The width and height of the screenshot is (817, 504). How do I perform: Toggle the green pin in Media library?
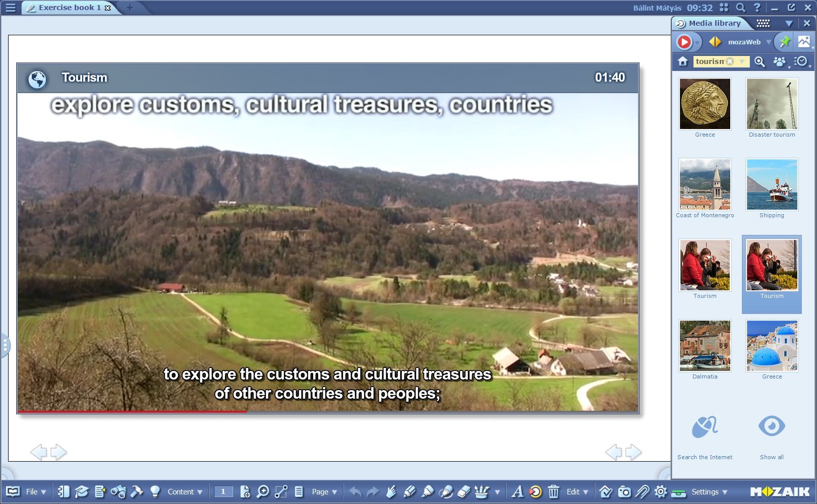coord(784,42)
